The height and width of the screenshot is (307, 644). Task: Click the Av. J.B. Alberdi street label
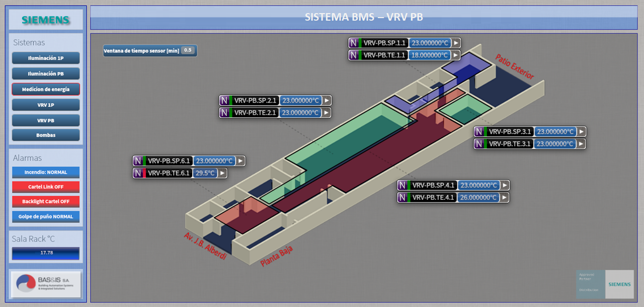click(x=205, y=246)
